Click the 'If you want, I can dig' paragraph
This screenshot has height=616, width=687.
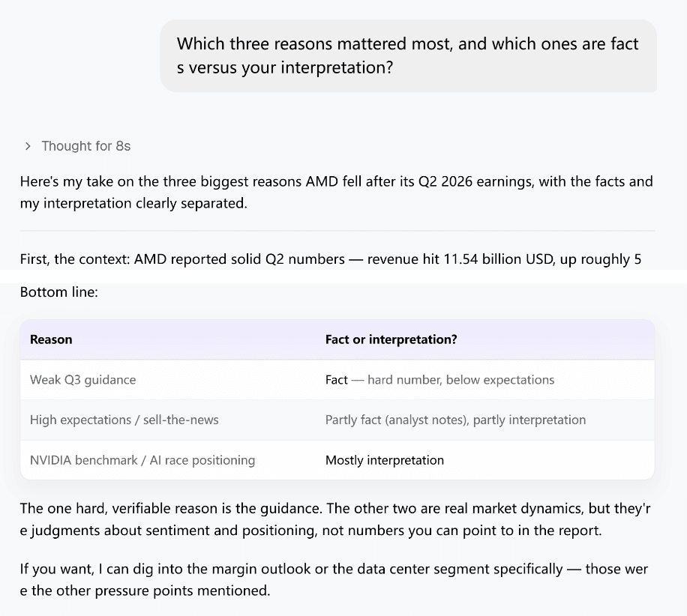pyautogui.click(x=334, y=580)
